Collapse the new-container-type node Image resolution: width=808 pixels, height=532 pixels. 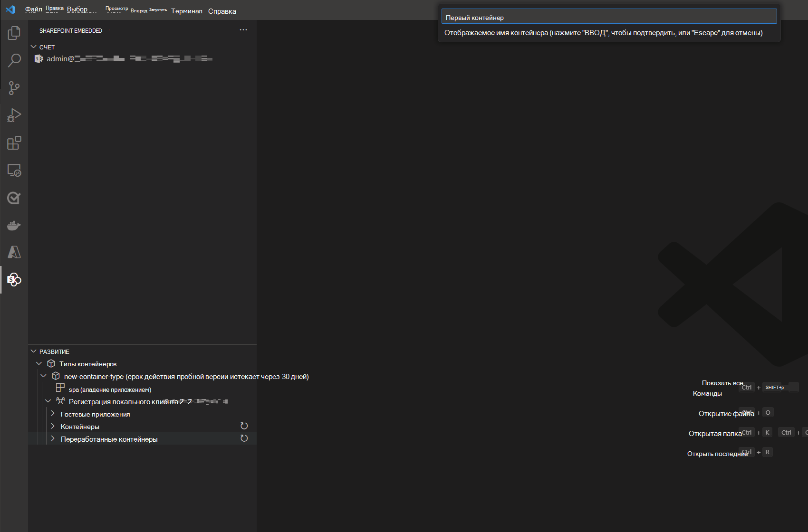click(44, 376)
